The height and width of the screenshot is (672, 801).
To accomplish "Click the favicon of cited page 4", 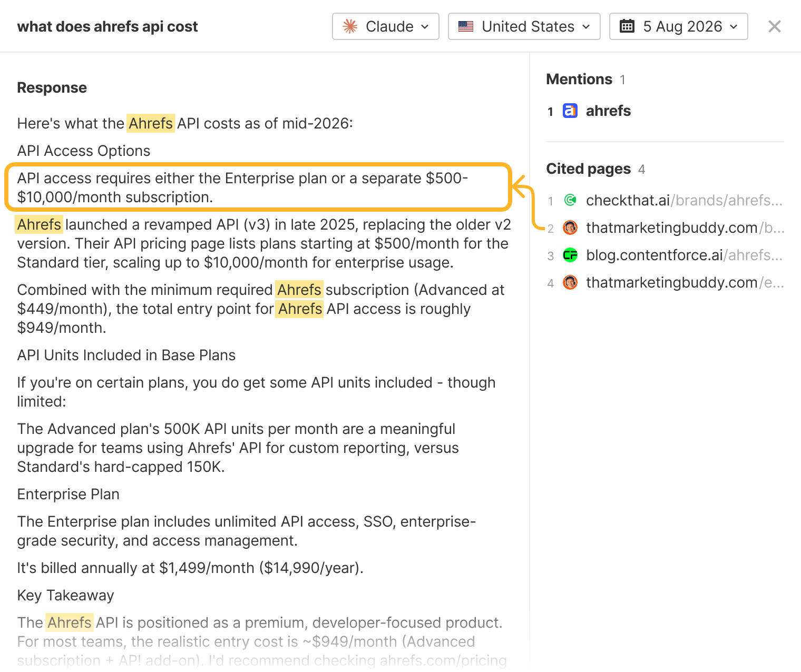I will point(570,282).
